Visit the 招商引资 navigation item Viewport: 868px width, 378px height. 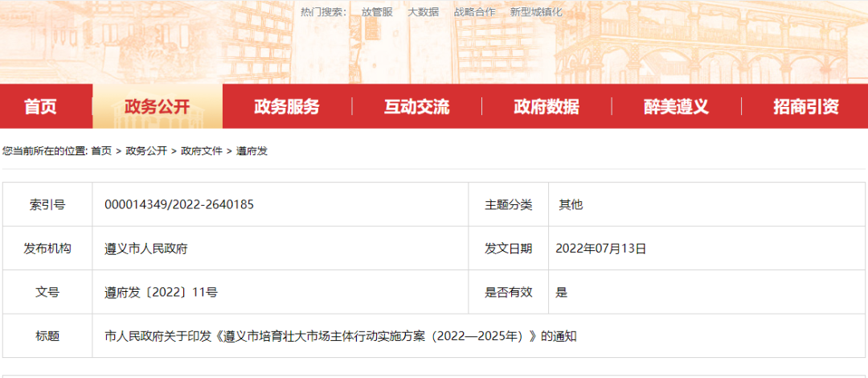click(805, 106)
